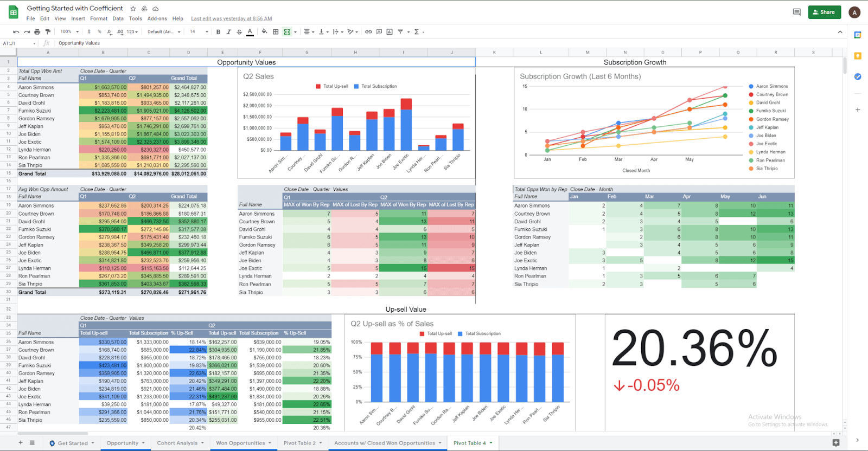The width and height of the screenshot is (868, 451).
Task: Open the text rotation dropdown
Action: [x=353, y=32]
